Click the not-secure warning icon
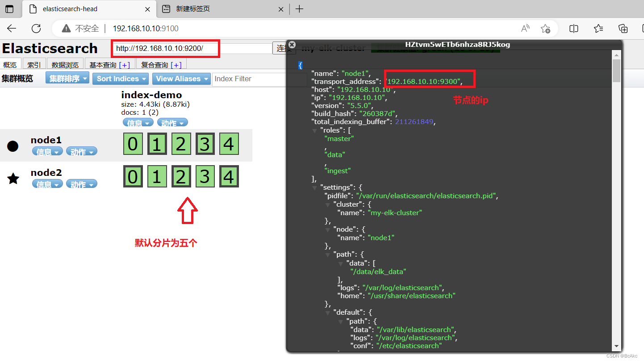Screen dimensions: 644x362 [x=67, y=29]
